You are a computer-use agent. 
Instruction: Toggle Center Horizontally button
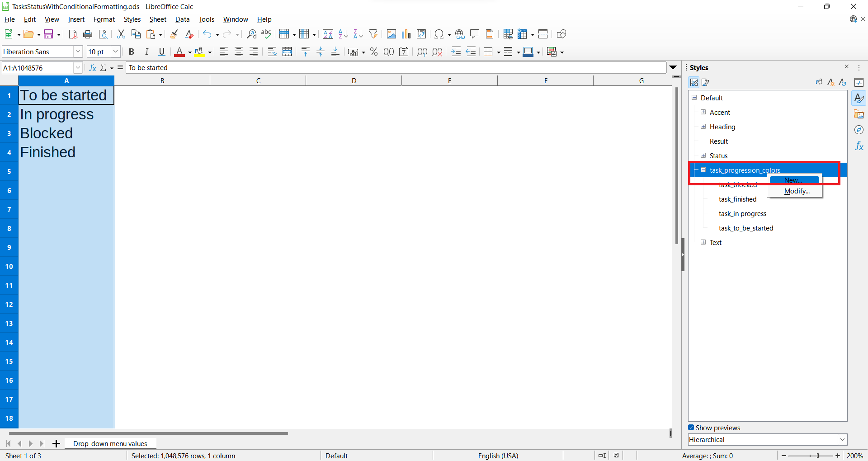tap(238, 52)
